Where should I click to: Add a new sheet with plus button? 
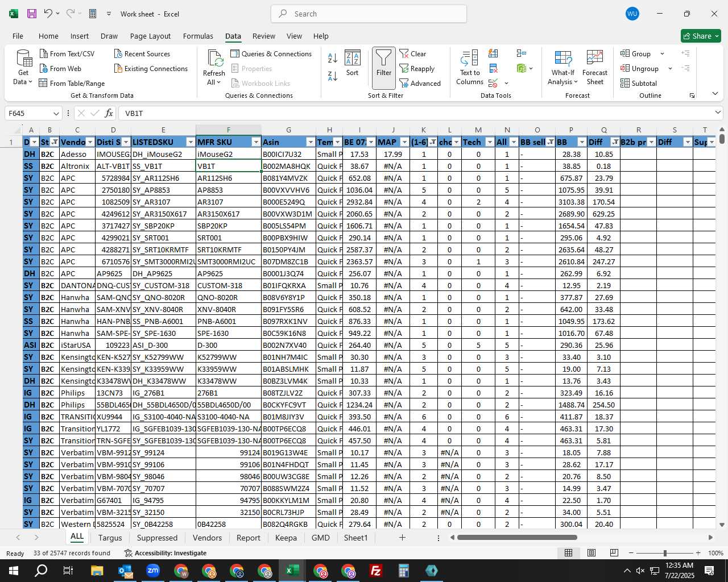coord(402,537)
